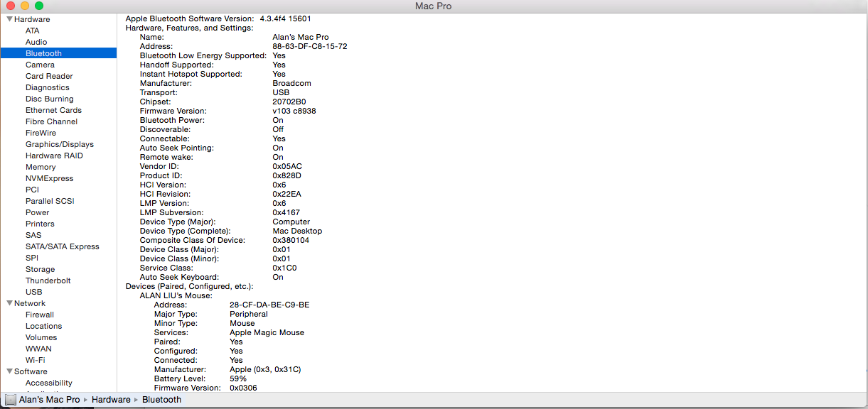Screen dimensions: 868x409
Task: Click Alan's Mac Pro in path bar
Action: point(50,400)
